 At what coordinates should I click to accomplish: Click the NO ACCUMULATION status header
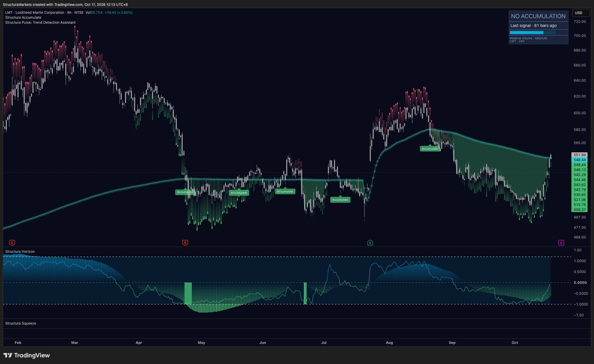pos(538,16)
